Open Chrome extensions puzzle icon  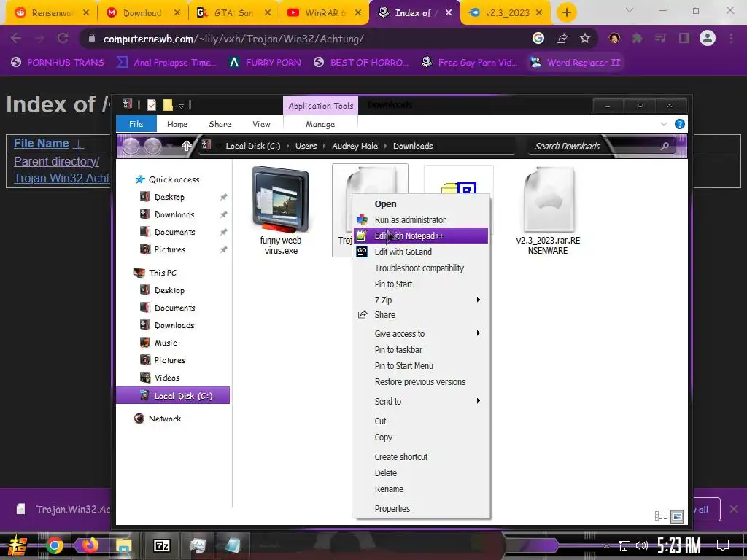[637, 38]
